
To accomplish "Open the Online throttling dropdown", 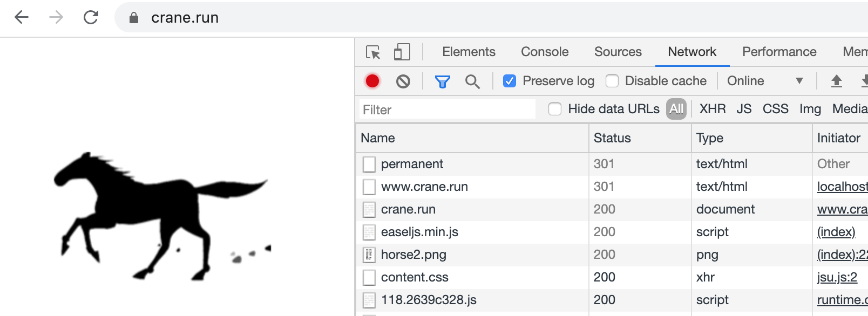I will [765, 81].
